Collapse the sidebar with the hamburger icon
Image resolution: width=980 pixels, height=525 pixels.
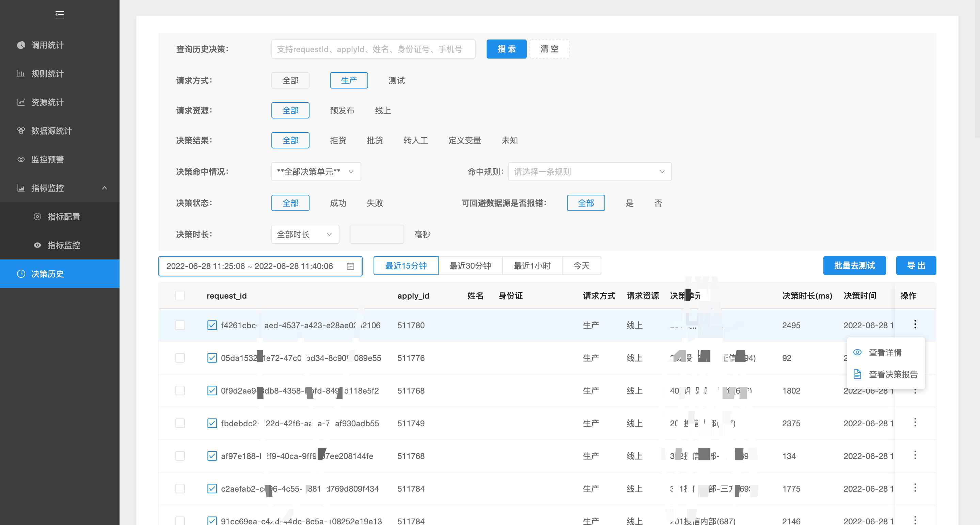click(59, 15)
